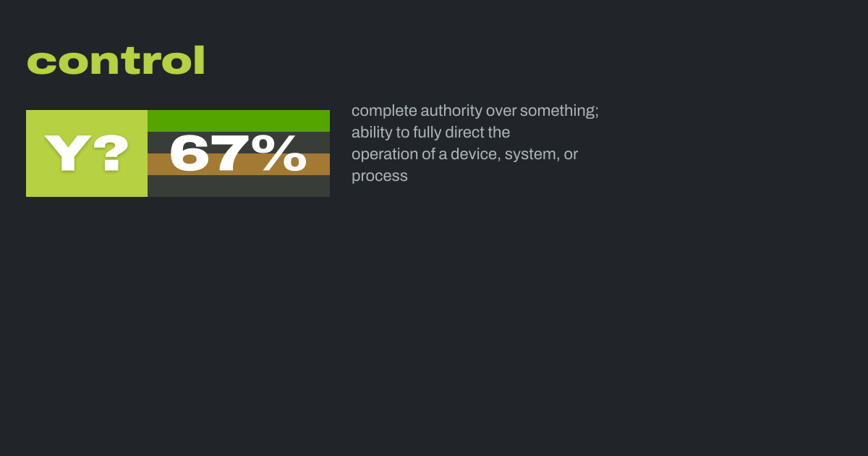Image resolution: width=868 pixels, height=456 pixels.
Task: Click the "control" headline word
Action: point(116,62)
